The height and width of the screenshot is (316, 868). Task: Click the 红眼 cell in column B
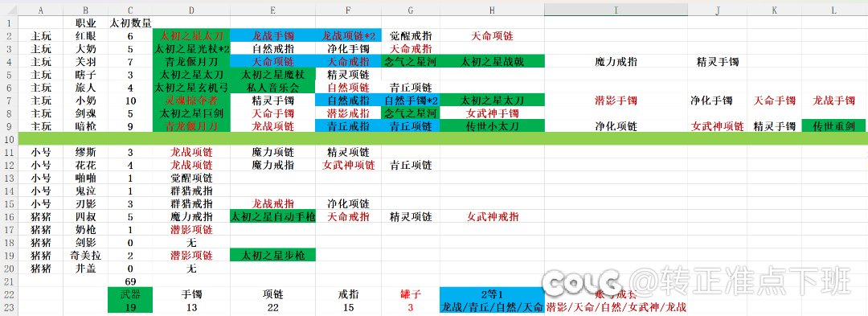(x=85, y=36)
